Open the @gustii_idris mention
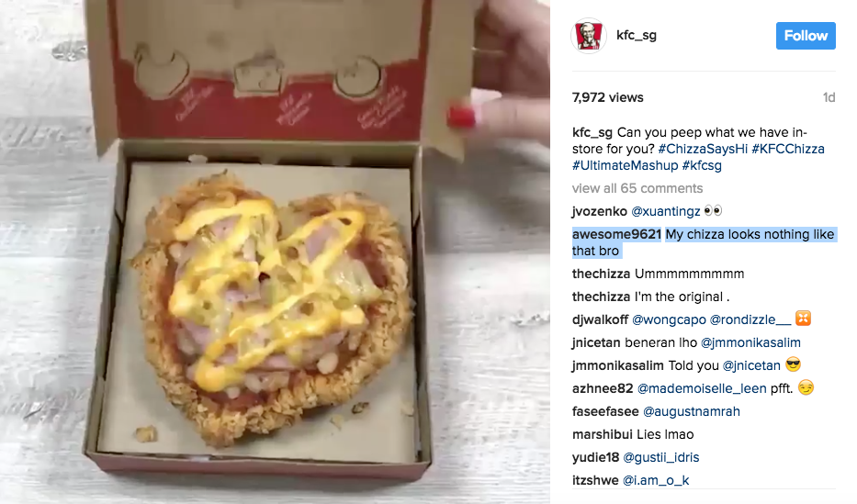The width and height of the screenshot is (857, 504). pos(661,457)
